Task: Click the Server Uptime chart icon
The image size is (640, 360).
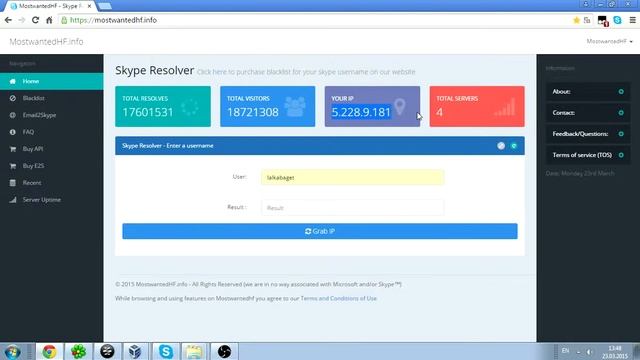Action: [13, 200]
